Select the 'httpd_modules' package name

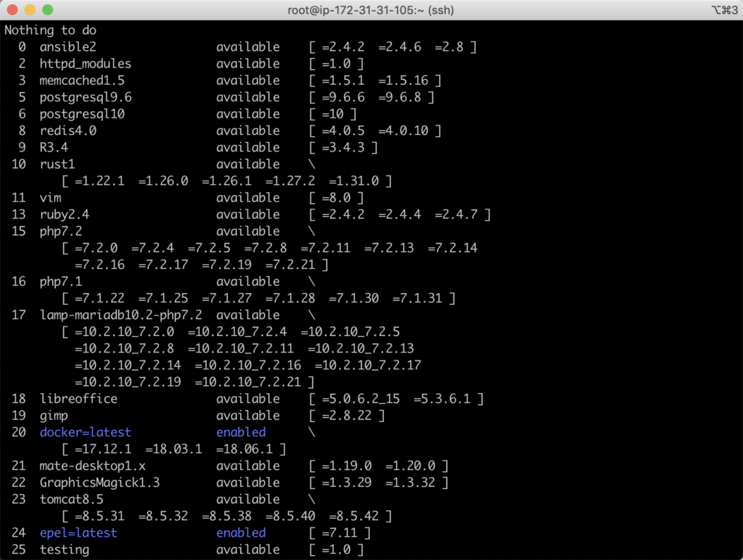[86, 64]
